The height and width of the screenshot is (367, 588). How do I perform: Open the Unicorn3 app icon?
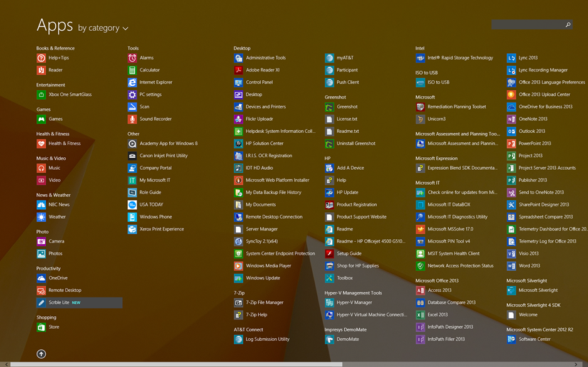pos(421,119)
